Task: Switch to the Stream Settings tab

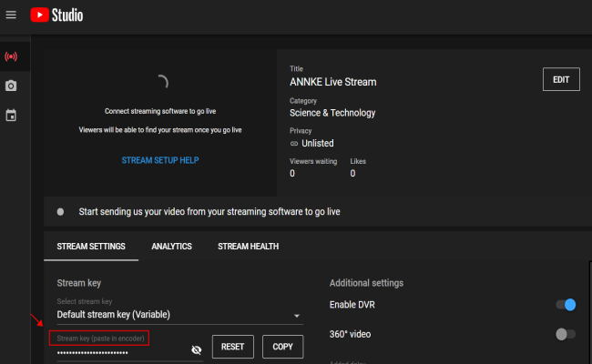Action: pos(91,247)
